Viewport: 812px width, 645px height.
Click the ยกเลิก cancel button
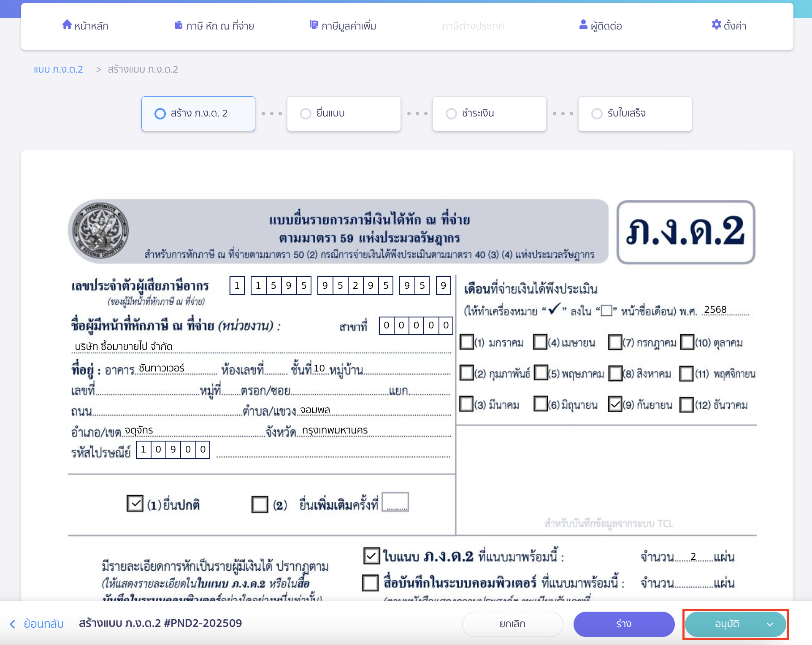pyautogui.click(x=512, y=624)
